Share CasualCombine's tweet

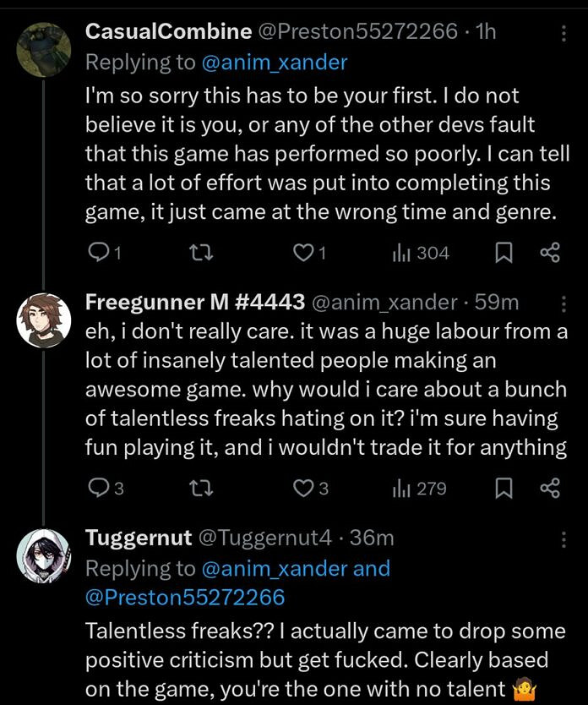pyautogui.click(x=549, y=252)
